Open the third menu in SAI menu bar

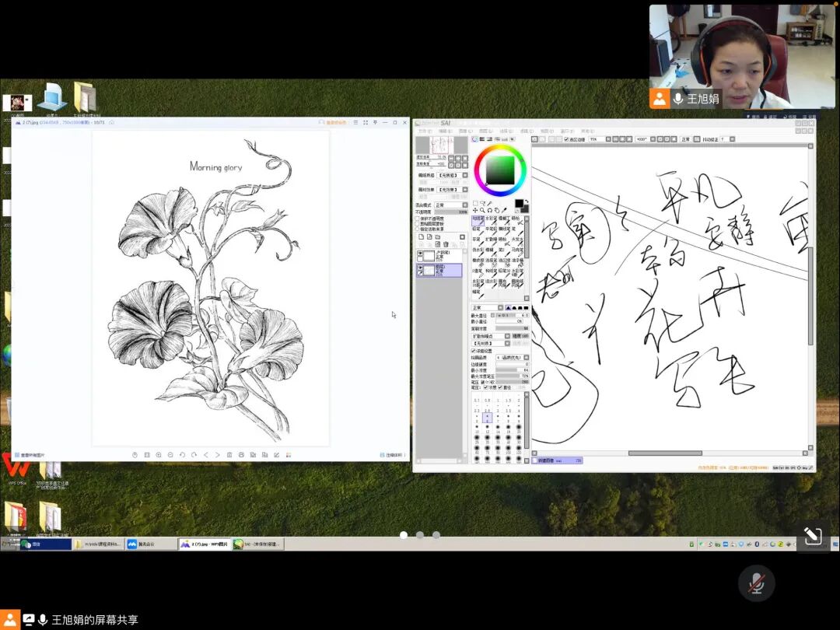(466, 131)
